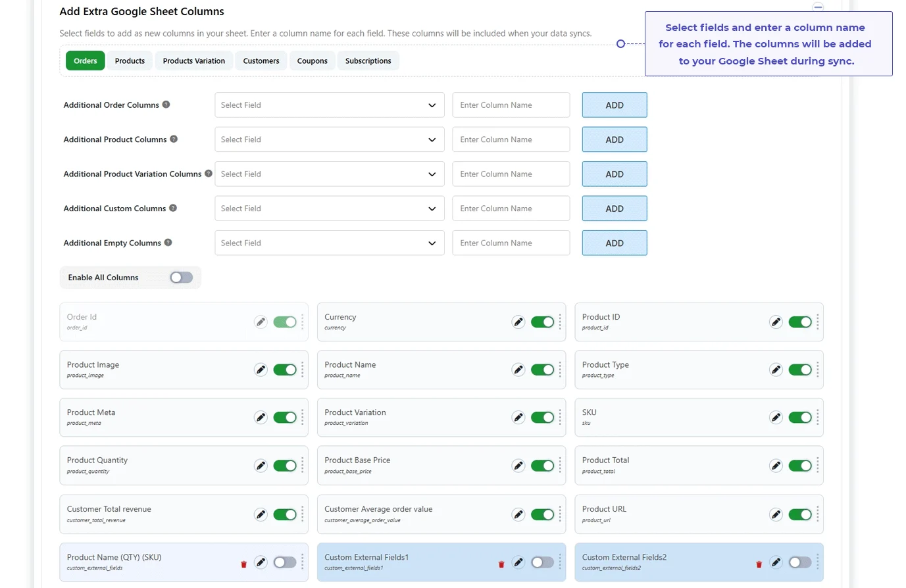Click ADD for Additional Product Columns
Screen dimensions: 906x588
pyautogui.click(x=615, y=139)
